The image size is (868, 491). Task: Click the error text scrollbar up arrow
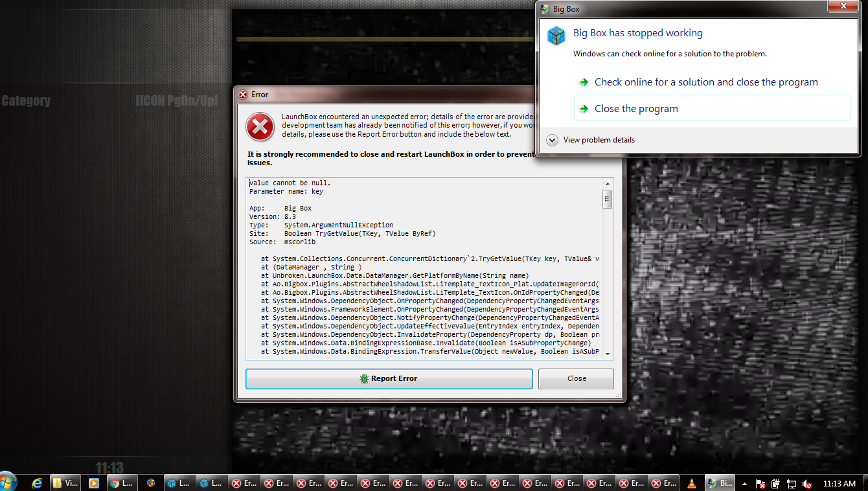[607, 183]
